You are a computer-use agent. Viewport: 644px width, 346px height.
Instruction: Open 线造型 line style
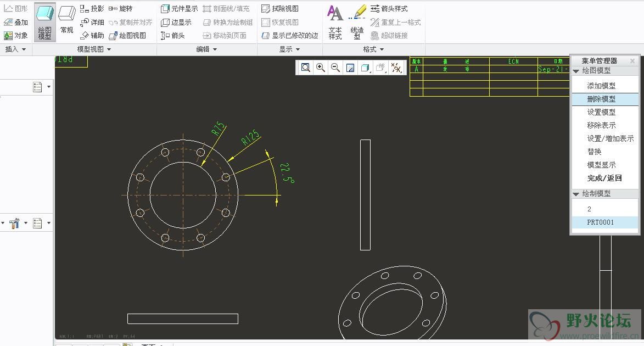click(357, 22)
